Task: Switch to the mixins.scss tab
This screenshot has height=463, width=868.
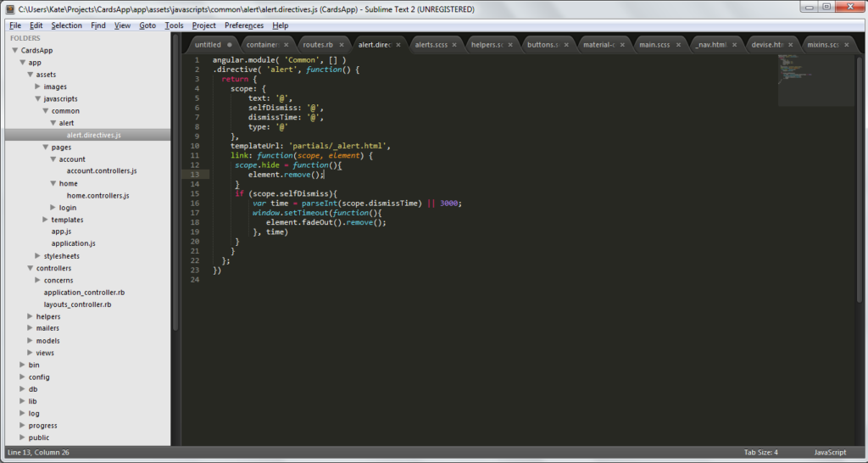Action: [822, 44]
